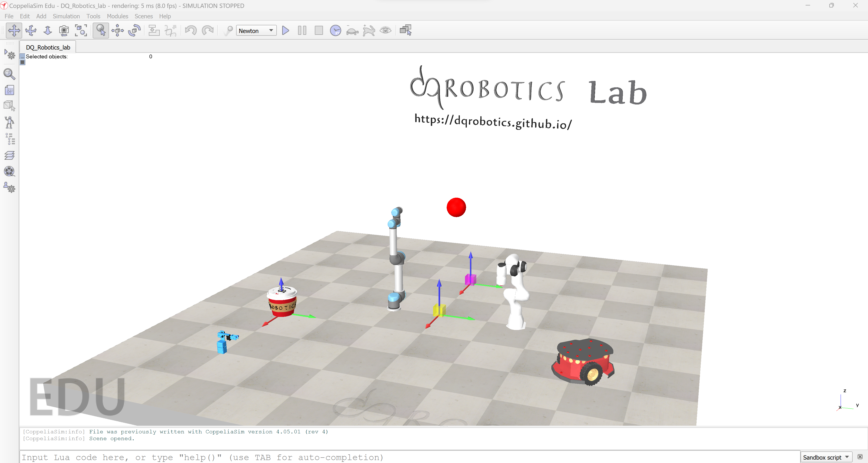868x463 pixels.
Task: Activate the object shift tool
Action: point(117,31)
